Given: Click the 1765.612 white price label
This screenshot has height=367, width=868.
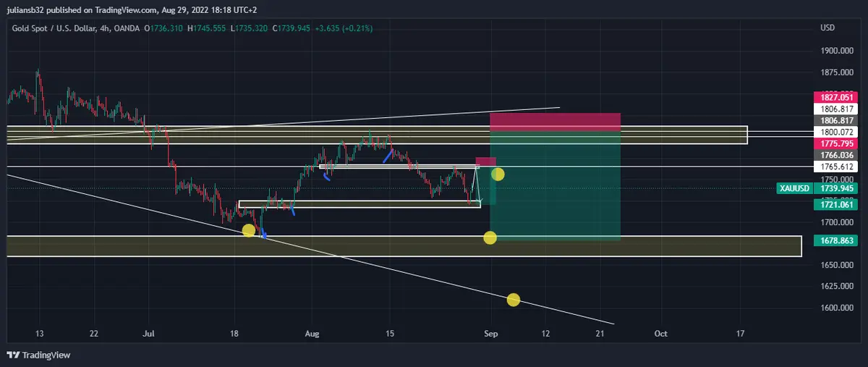Looking at the screenshot, I should pos(835,166).
